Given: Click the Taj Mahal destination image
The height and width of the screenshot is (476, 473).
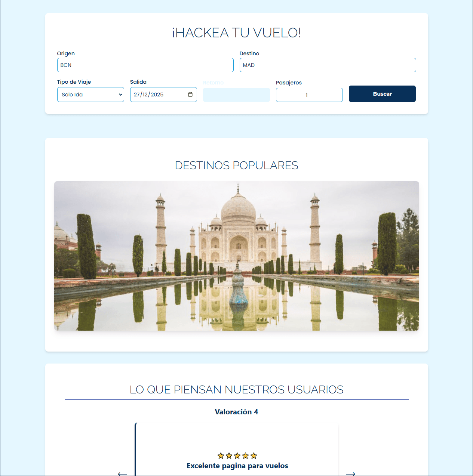Looking at the screenshot, I should click(236, 256).
